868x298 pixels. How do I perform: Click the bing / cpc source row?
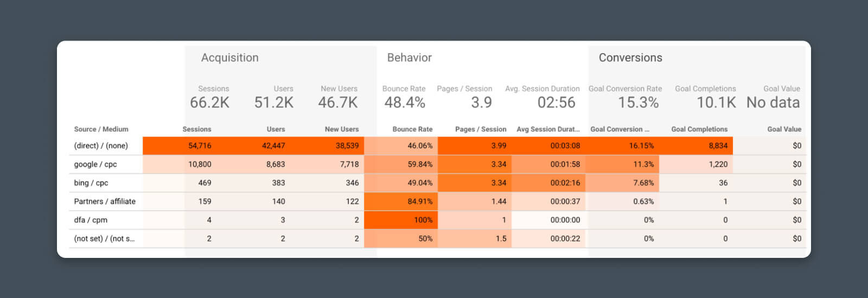tap(91, 183)
